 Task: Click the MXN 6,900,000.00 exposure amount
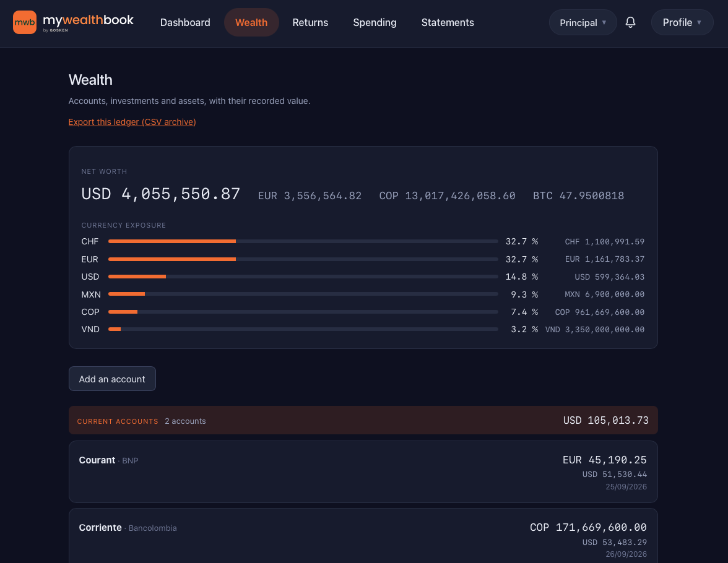[604, 294]
